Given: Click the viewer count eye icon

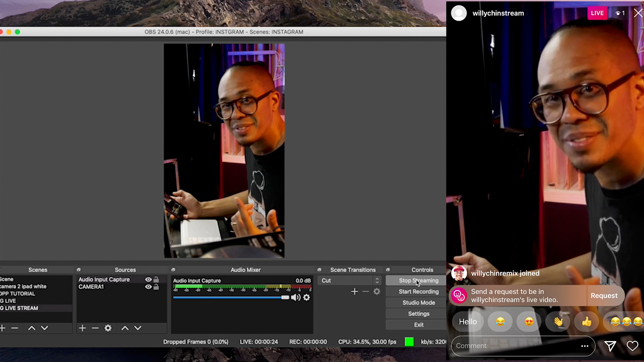Looking at the screenshot, I should click(x=618, y=13).
